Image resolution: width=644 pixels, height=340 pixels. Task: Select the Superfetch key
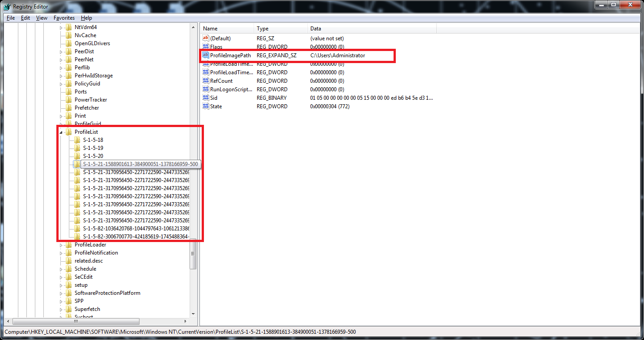point(87,309)
